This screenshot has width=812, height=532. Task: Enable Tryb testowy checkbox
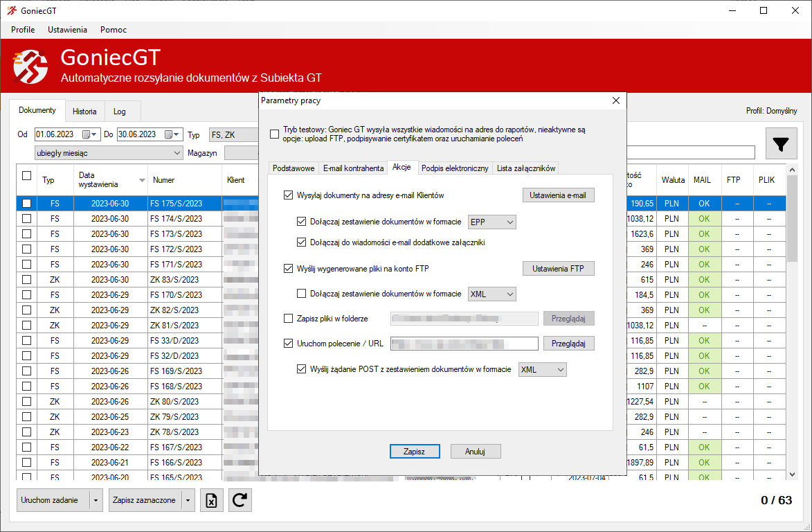pos(274,134)
